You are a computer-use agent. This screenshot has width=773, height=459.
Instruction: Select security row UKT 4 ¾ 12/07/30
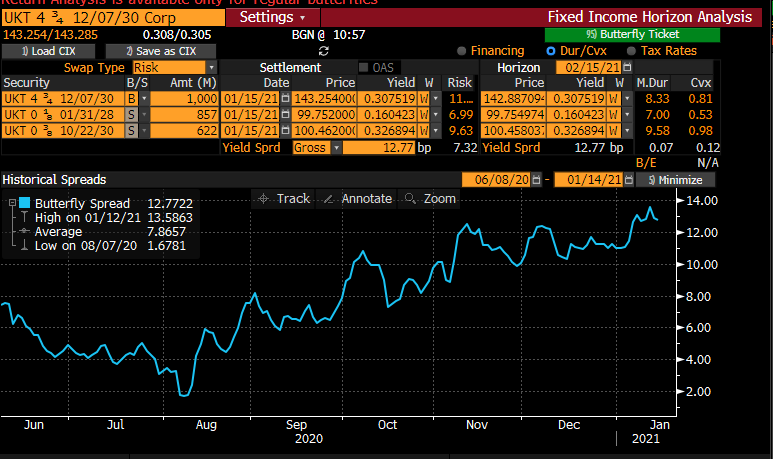[x=63, y=99]
